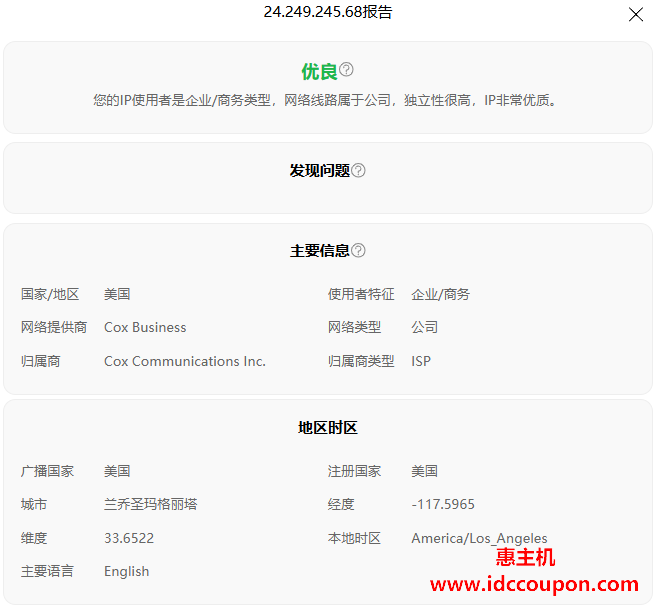This screenshot has width=656, height=607.
Task: Click the Cox Business provider value
Action: pos(145,327)
